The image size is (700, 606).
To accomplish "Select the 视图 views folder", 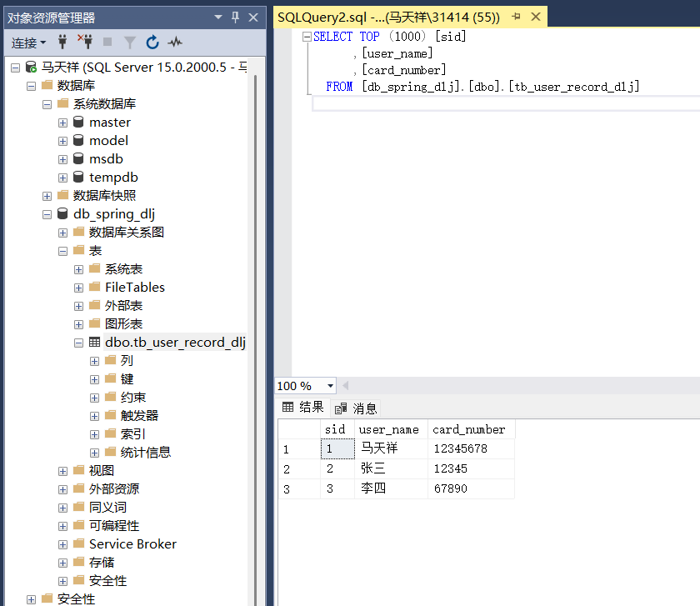I will point(102,471).
